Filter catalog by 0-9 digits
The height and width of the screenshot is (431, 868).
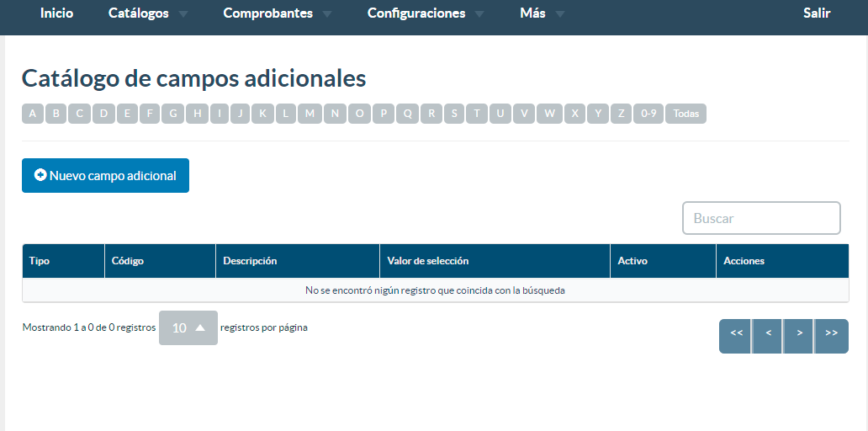pos(648,114)
